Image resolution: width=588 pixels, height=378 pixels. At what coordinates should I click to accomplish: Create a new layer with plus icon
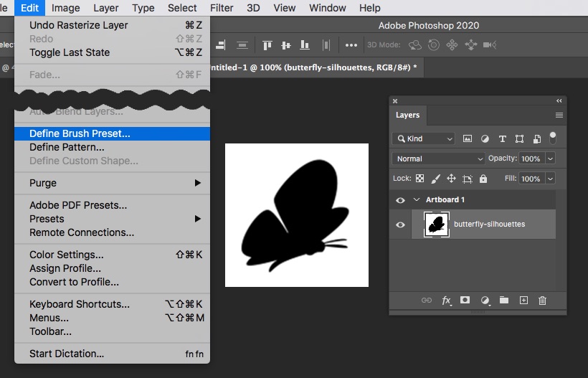(523, 301)
